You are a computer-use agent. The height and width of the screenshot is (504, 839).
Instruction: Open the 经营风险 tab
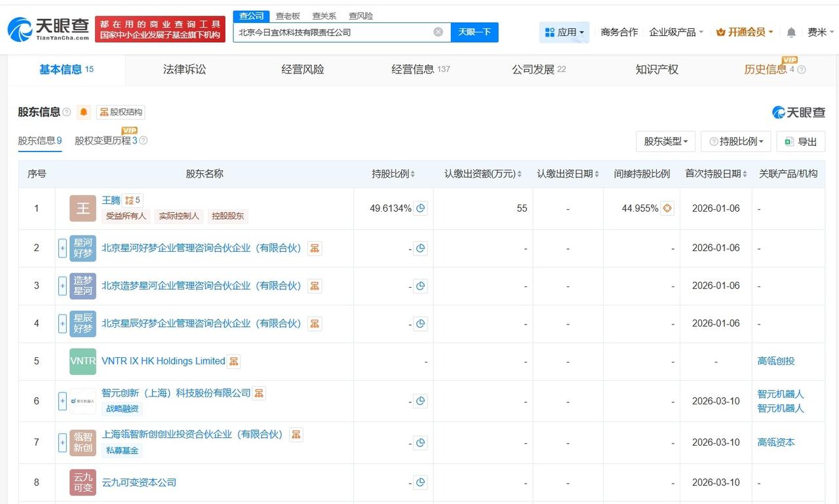(303, 69)
